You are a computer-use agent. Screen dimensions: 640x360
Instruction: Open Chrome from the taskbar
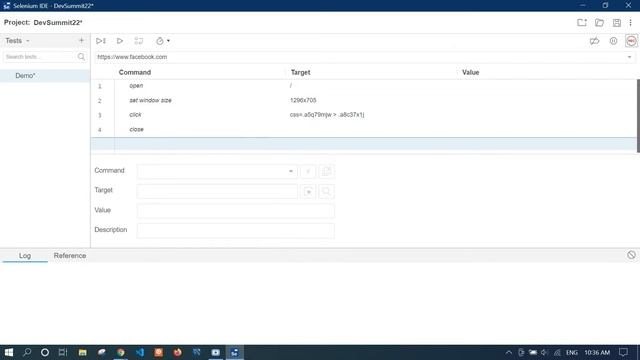tap(120, 352)
